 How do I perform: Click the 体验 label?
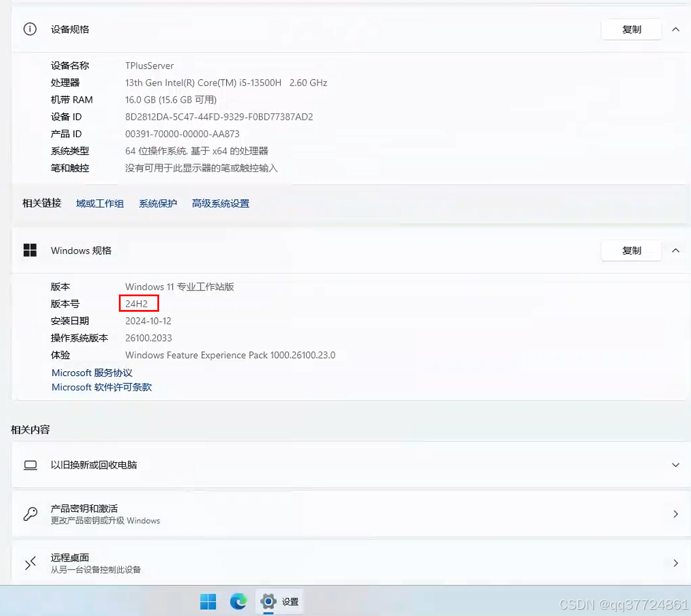60,355
